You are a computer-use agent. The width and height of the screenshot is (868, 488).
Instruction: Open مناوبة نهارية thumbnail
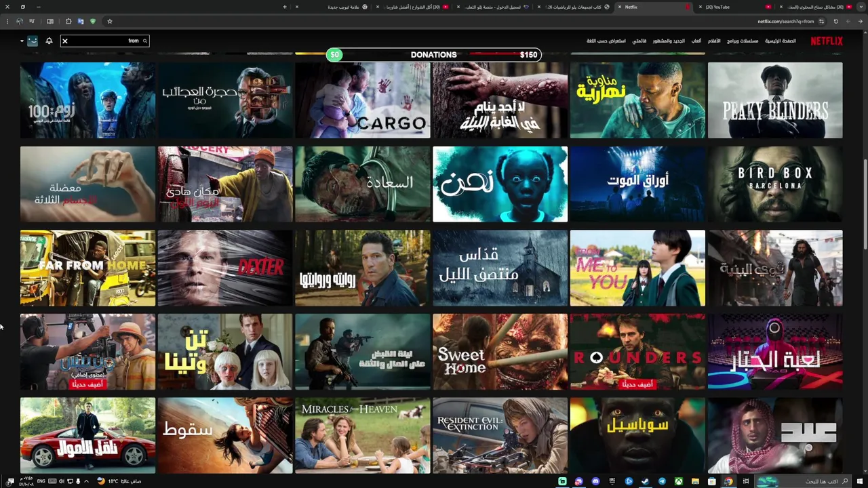637,100
